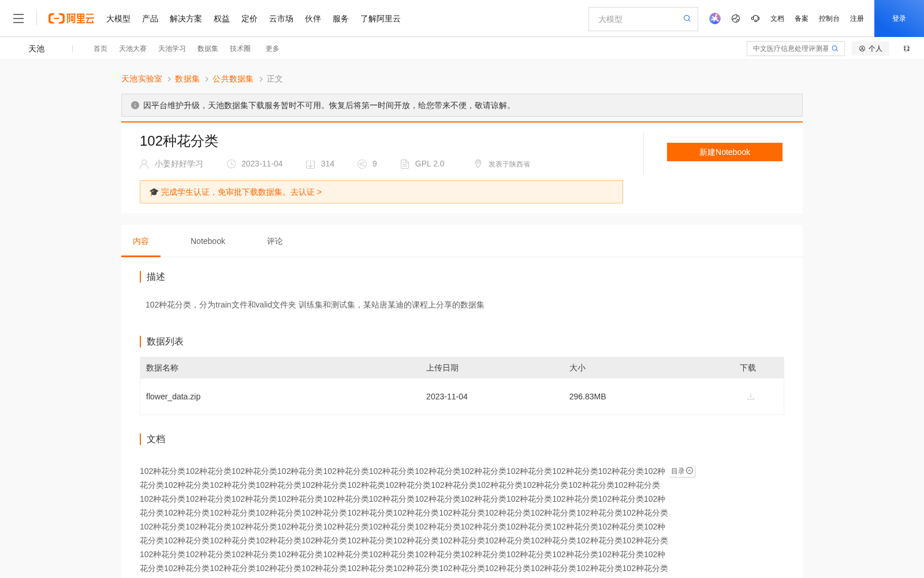Click the expand icon next to 个人

click(907, 49)
